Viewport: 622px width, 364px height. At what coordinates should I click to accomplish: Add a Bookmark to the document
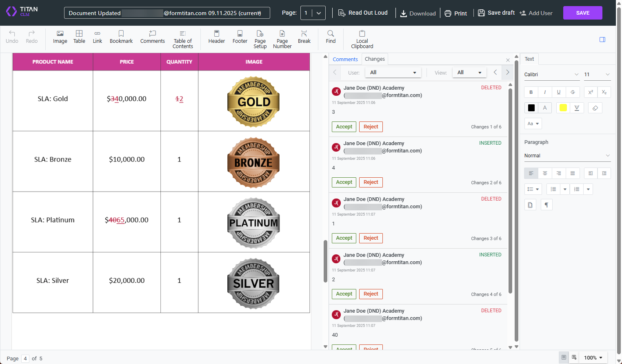coord(121,39)
